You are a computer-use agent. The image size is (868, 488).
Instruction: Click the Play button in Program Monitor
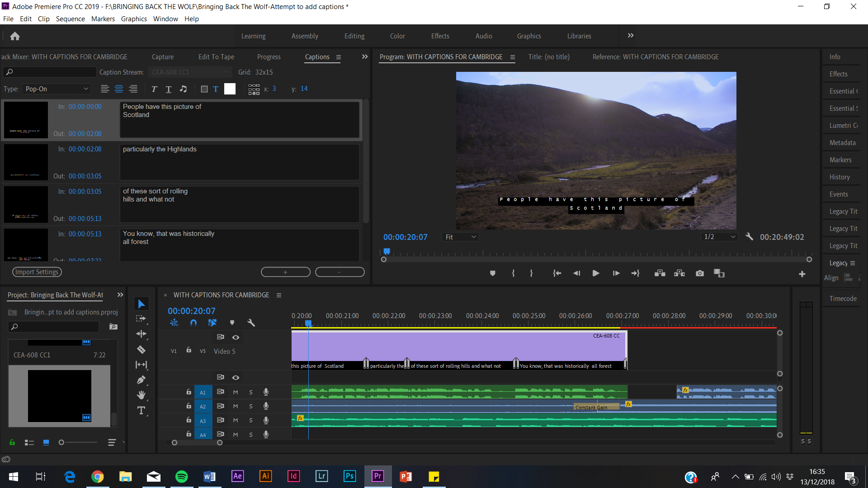click(595, 273)
